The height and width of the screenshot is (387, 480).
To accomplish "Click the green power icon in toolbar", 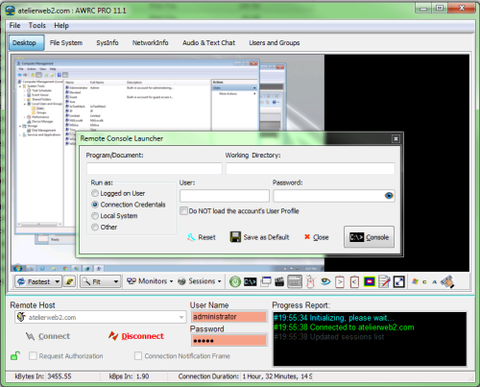I will coord(235,282).
